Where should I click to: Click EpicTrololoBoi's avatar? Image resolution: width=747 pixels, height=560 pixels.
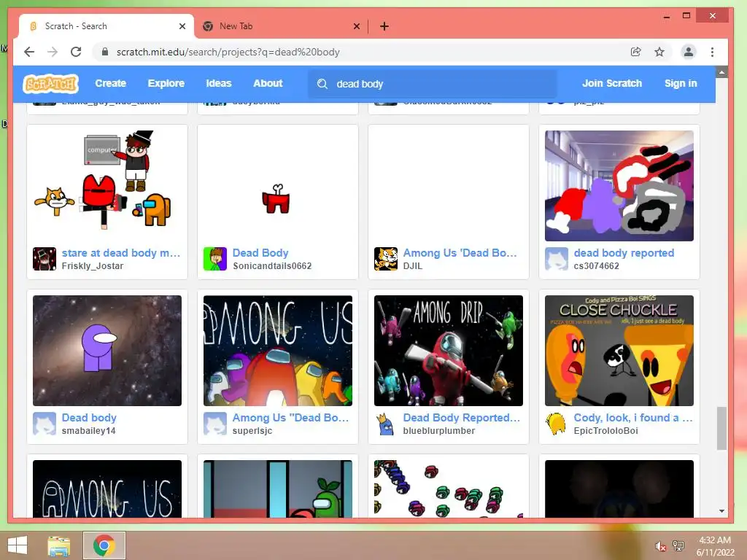[557, 424]
